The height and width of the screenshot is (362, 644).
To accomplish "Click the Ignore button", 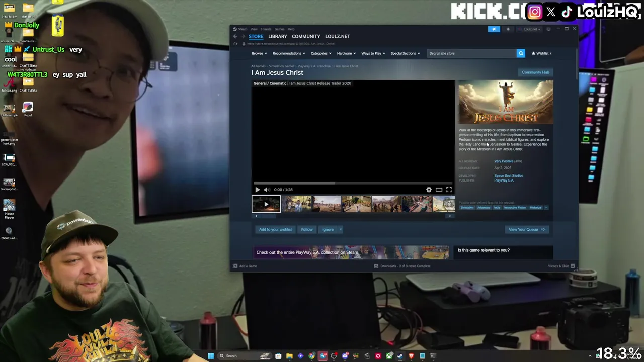I will click(328, 229).
